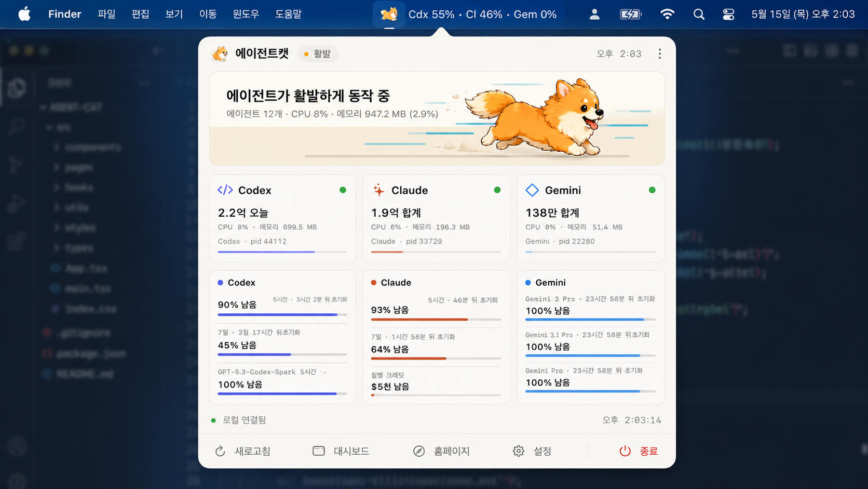Click the 'Gemini · pid 22280' text
Viewport: 868px width, 489px height.
[560, 242]
